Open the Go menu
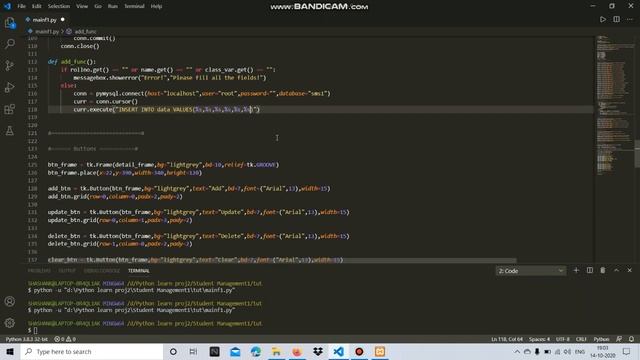This screenshot has width=640, height=360. (98, 6)
